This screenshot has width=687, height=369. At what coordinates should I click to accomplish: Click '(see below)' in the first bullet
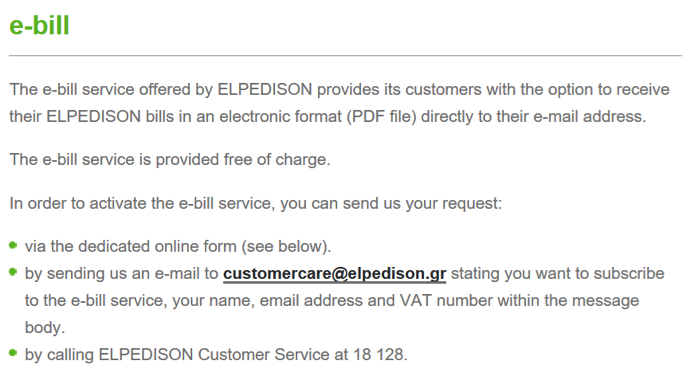[287, 246]
